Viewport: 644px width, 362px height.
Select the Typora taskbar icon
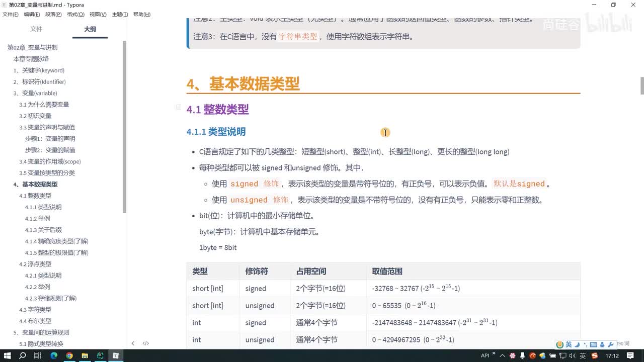(x=116, y=355)
